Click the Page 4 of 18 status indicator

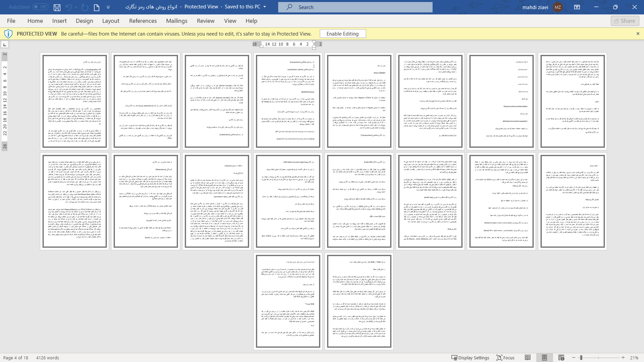[16, 358]
